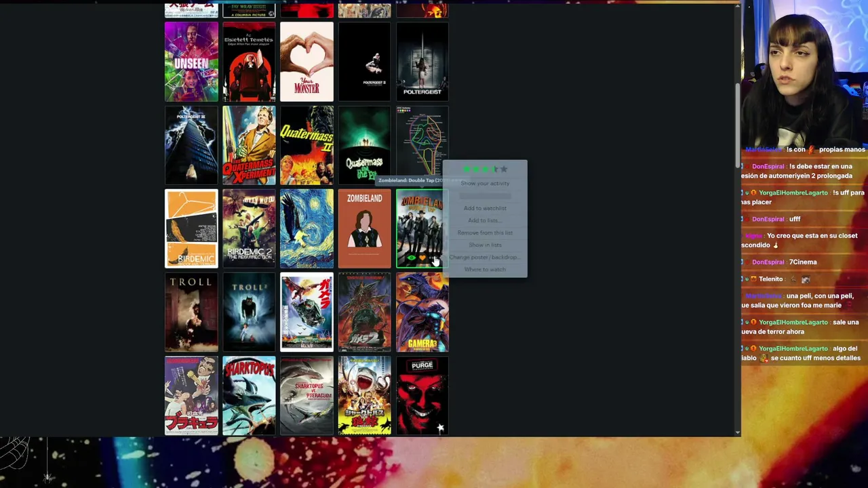Image resolution: width=868 pixels, height=488 pixels.
Task: Open the Gamera 3 poster
Action: tap(422, 312)
